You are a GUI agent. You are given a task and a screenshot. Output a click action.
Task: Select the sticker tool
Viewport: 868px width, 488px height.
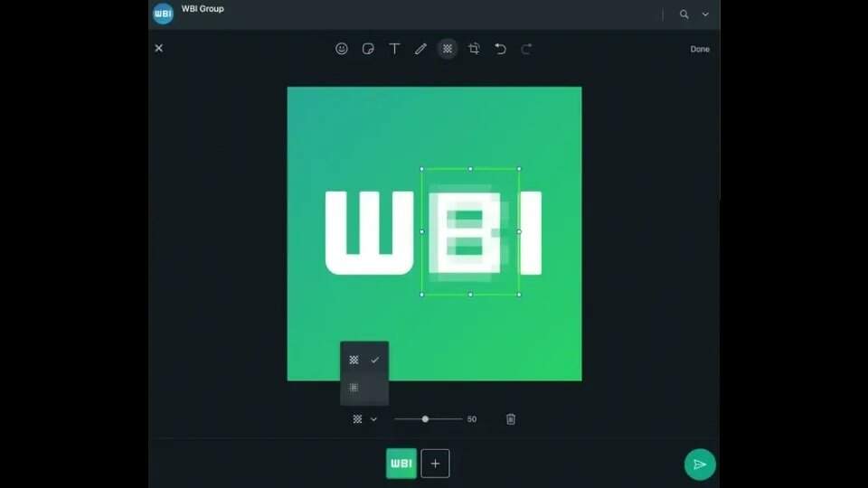[x=368, y=49]
